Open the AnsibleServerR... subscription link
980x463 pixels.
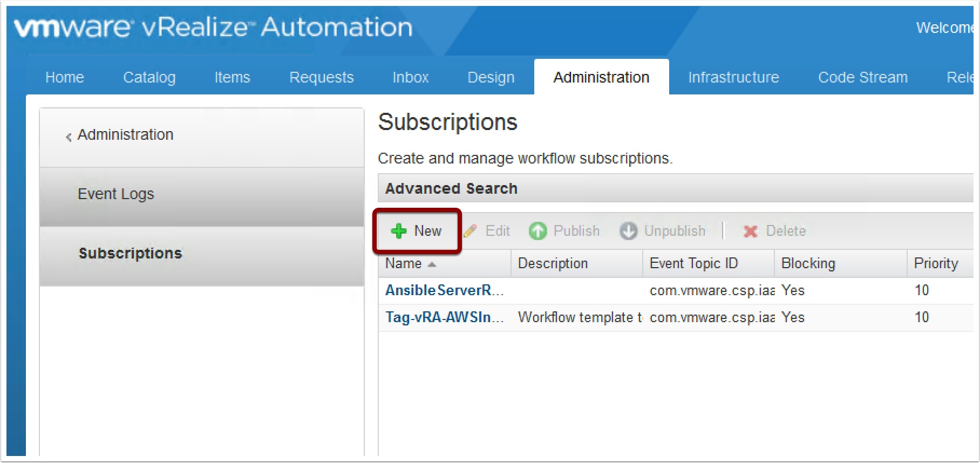pos(444,290)
